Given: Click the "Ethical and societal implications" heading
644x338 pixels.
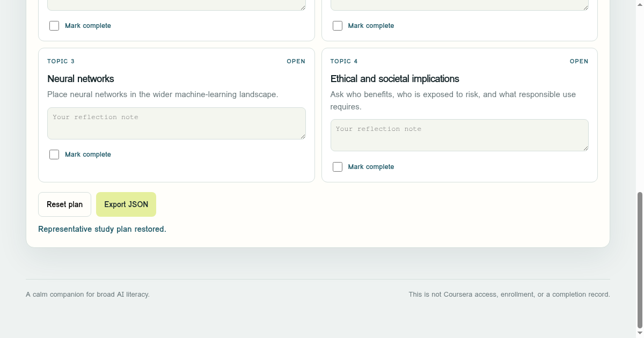Looking at the screenshot, I should click(x=395, y=79).
